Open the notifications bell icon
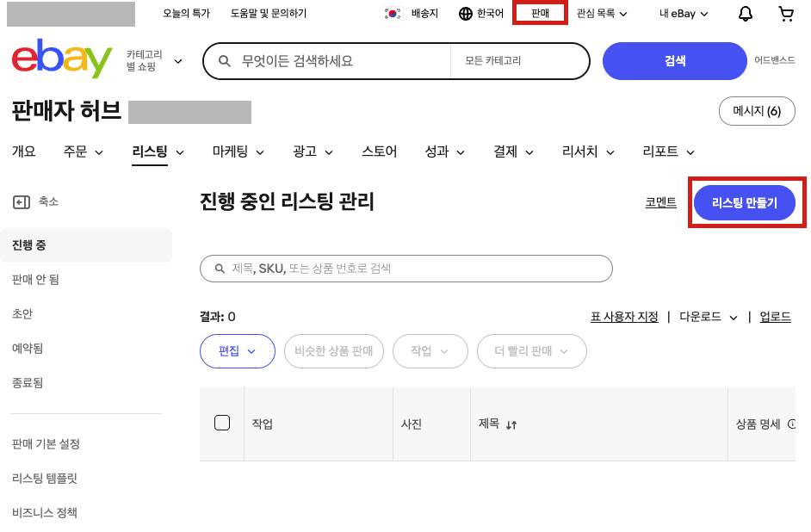 click(x=745, y=14)
